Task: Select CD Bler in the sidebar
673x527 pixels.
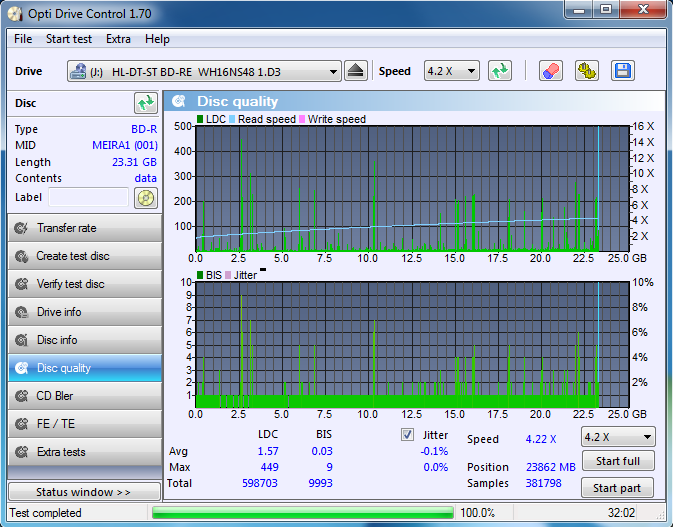Action: [82, 396]
